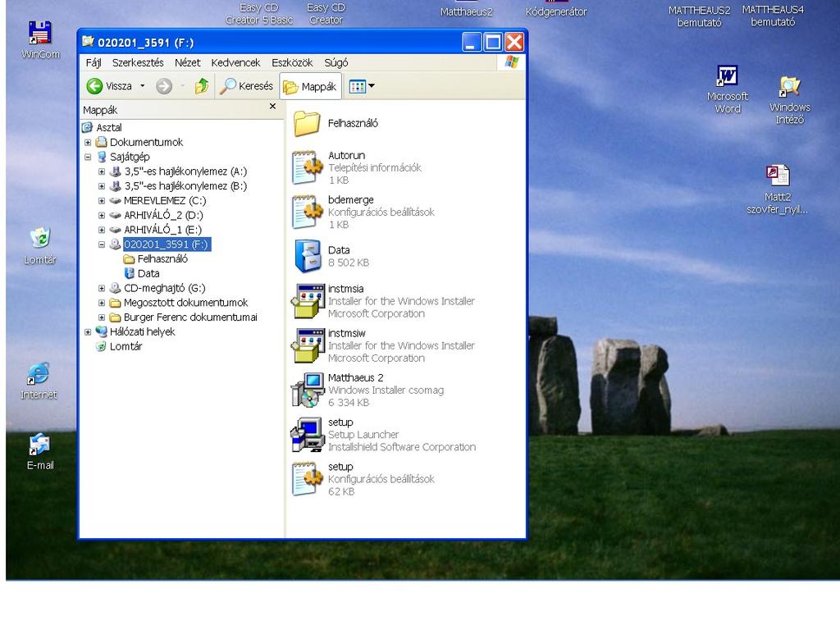
Task: Open Easy CD Creator 5 Basic shortcut
Action: pos(258,13)
